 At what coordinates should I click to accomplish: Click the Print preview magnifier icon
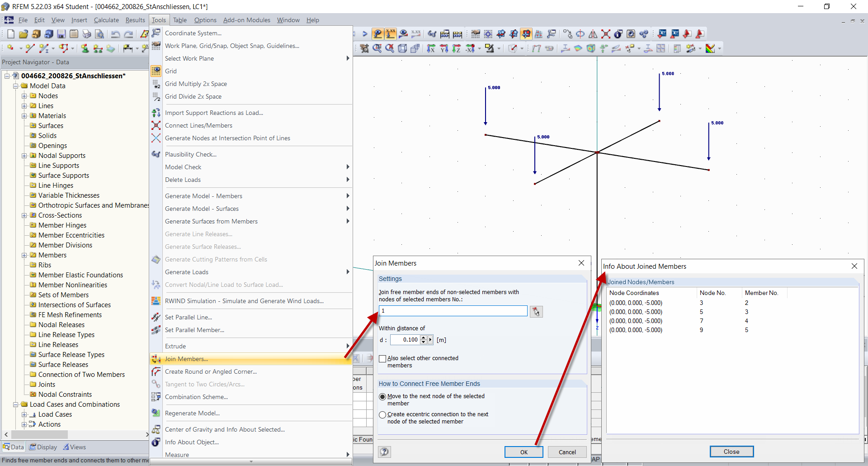(99, 34)
